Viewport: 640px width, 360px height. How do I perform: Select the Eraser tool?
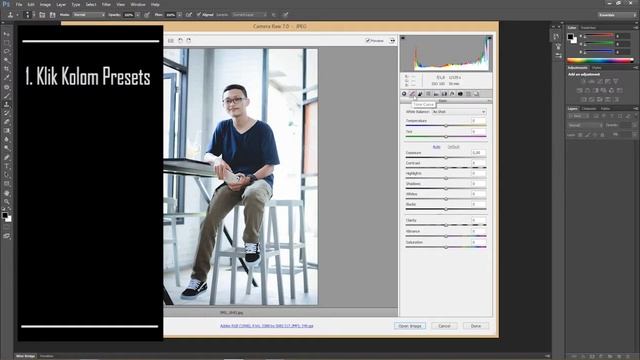click(x=7, y=122)
